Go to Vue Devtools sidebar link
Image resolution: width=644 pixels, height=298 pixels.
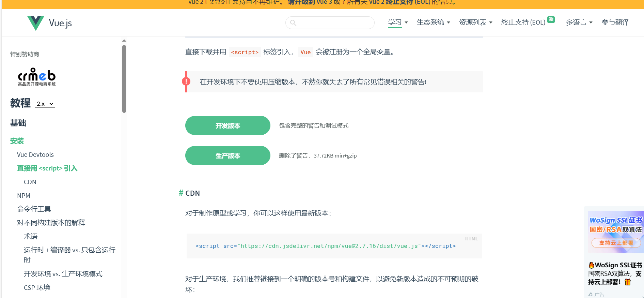[x=35, y=154]
